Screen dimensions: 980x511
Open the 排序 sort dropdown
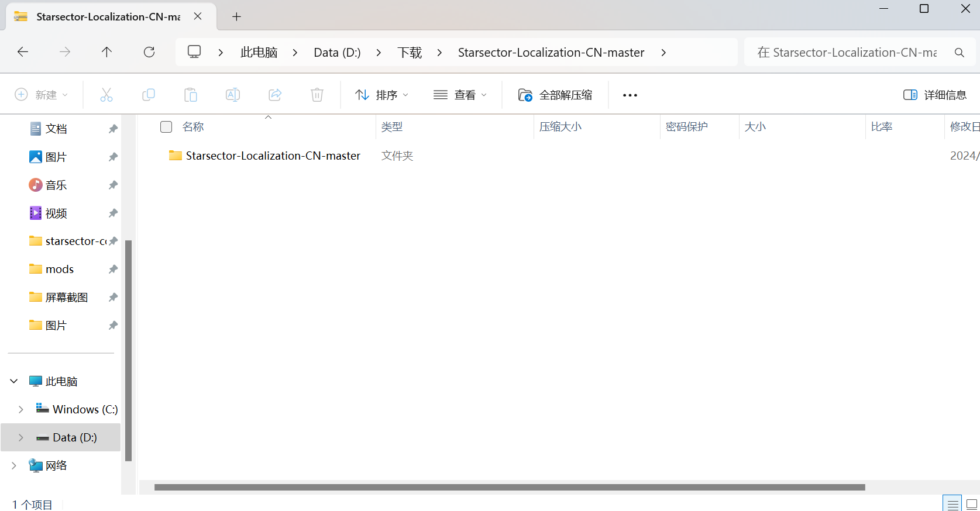(381, 95)
